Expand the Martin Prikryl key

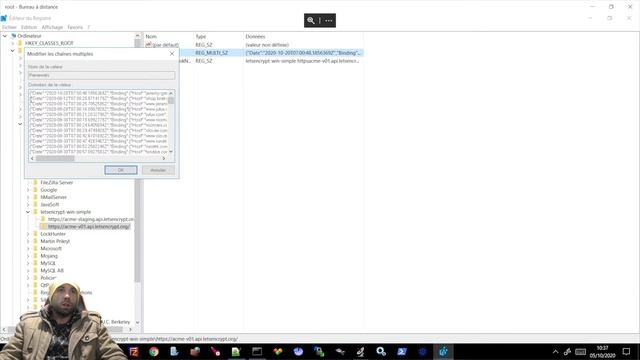[x=28, y=241]
